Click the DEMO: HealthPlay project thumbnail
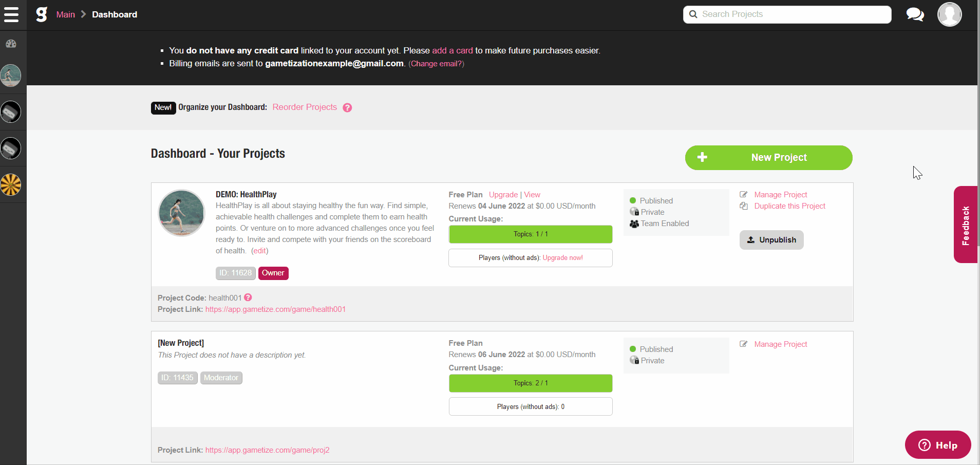 181,213
